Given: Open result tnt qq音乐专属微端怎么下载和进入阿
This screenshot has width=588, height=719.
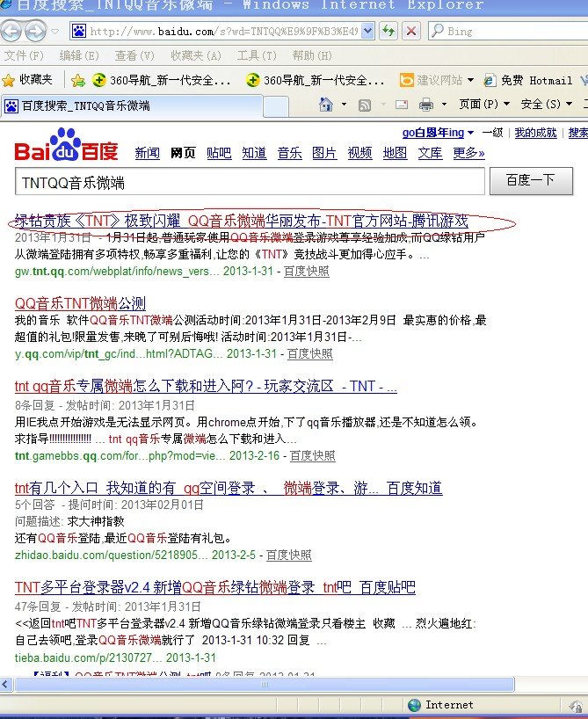Looking at the screenshot, I should (206, 386).
